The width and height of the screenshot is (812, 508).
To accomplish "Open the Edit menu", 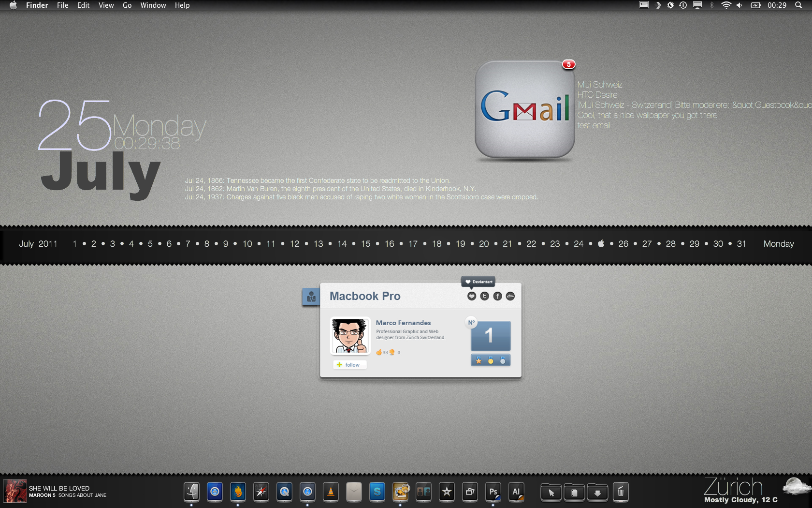I will pyautogui.click(x=83, y=5).
